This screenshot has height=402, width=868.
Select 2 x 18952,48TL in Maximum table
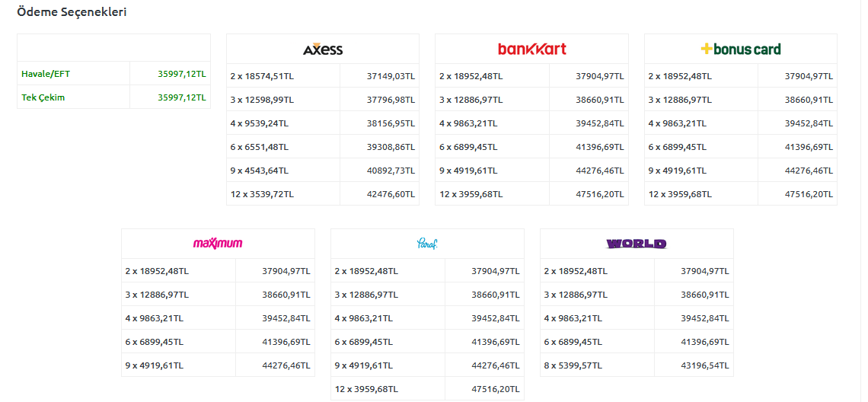157,271
